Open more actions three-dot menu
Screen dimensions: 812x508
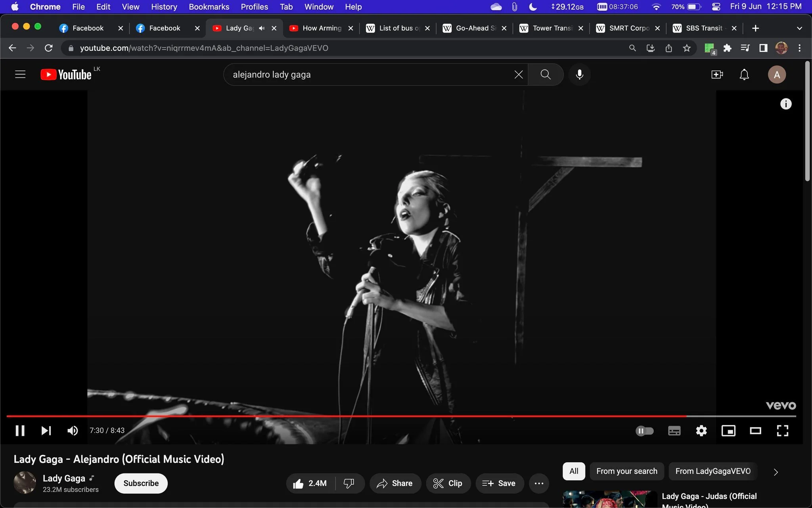coord(539,483)
